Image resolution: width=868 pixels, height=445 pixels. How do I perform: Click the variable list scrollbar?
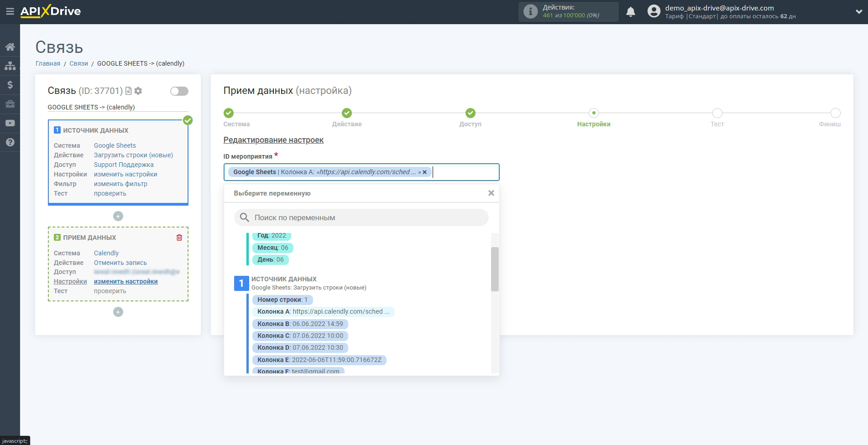[495, 269]
